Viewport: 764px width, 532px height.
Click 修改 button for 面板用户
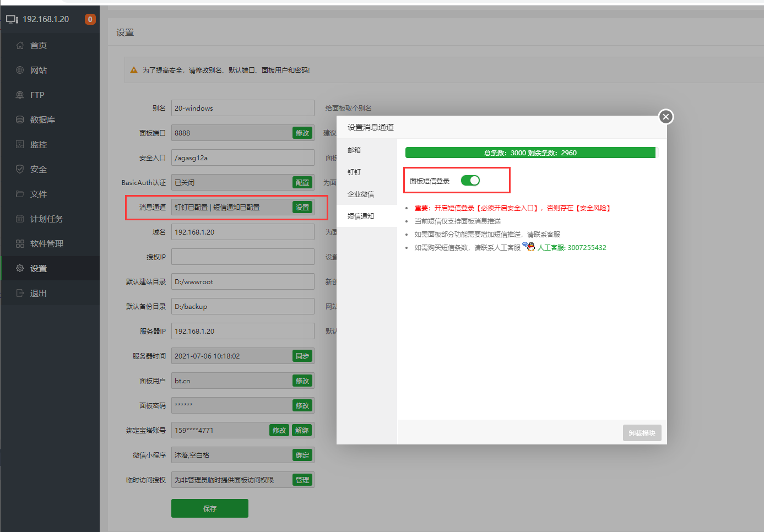pyautogui.click(x=302, y=381)
